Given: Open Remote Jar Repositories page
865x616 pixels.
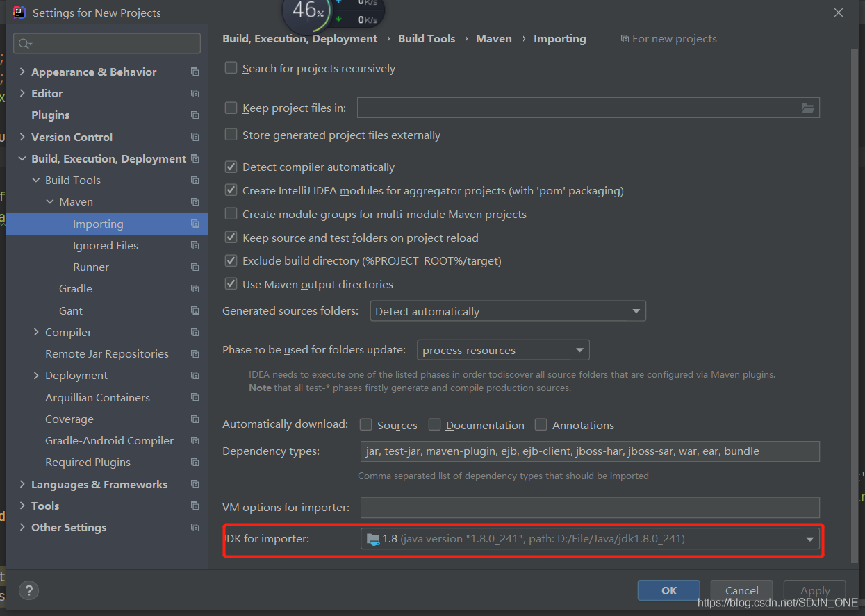Looking at the screenshot, I should coord(107,353).
